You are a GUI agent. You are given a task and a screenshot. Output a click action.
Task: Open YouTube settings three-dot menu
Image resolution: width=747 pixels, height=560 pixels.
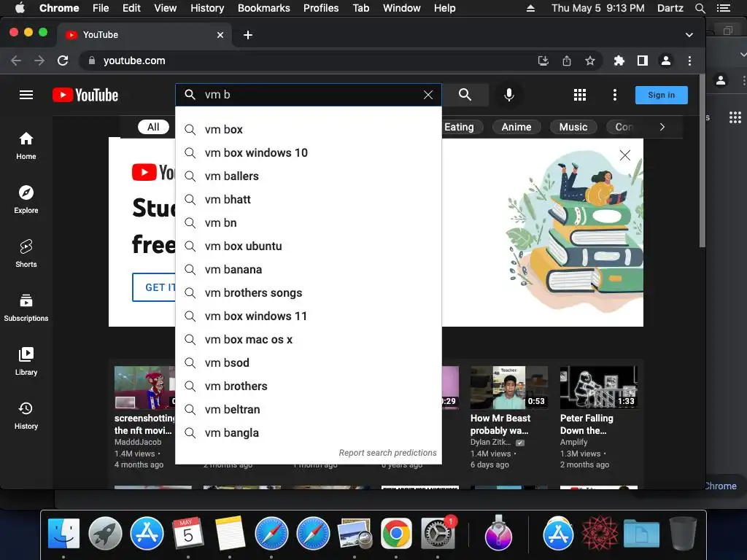pyautogui.click(x=614, y=95)
